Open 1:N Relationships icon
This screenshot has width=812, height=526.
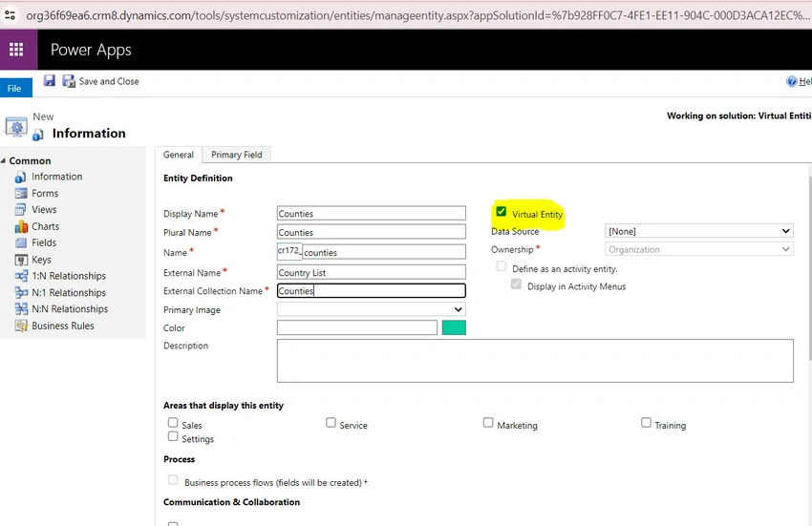(21, 276)
